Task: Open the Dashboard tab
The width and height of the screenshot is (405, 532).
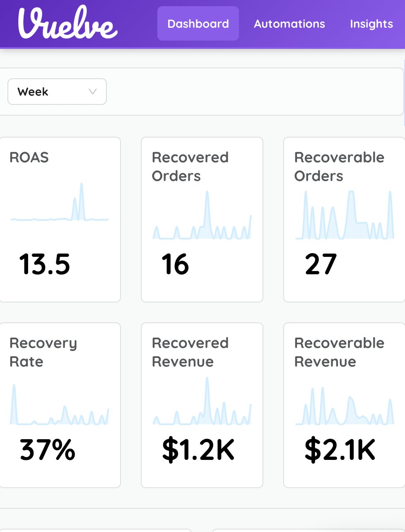Action: point(198,24)
